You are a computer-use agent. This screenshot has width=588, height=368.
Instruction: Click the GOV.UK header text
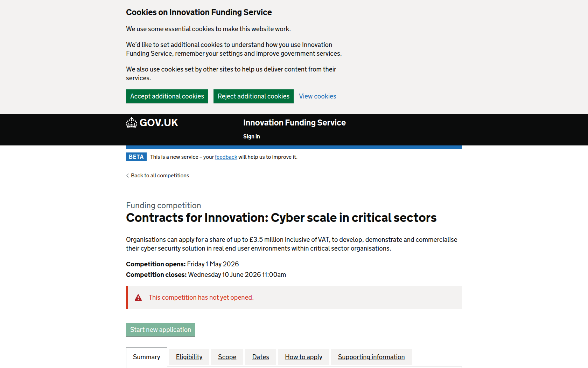coord(159,123)
